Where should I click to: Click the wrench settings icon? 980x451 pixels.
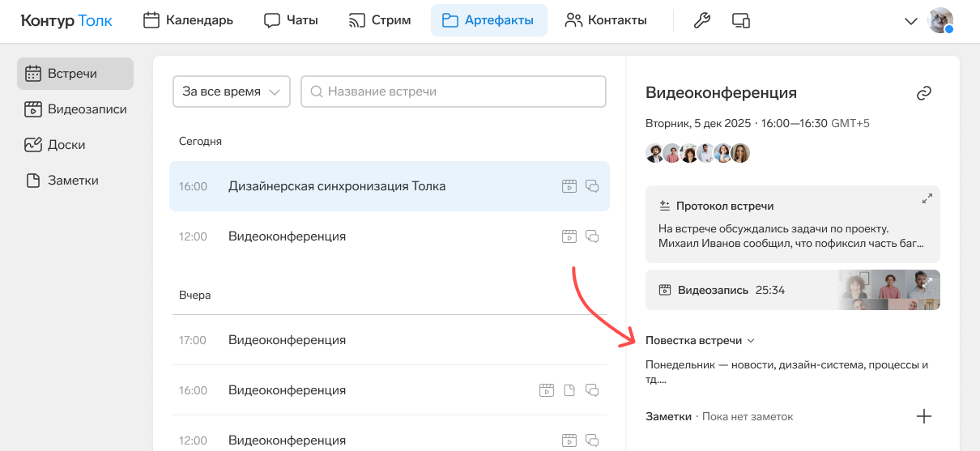coord(702,21)
